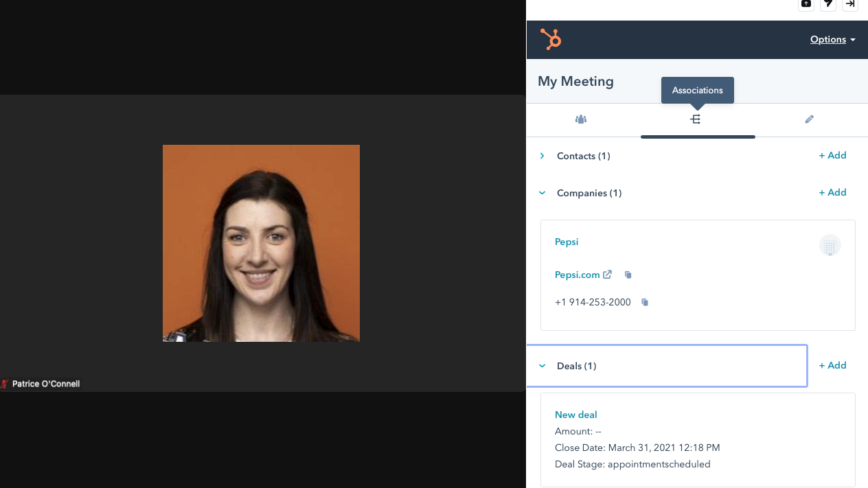Add a contact with + Add
The width and height of the screenshot is (868, 488).
point(832,155)
